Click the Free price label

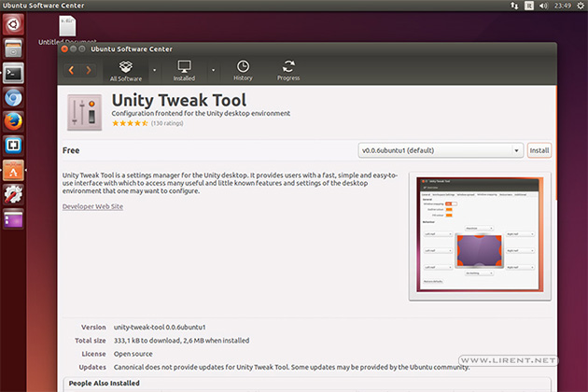click(71, 150)
